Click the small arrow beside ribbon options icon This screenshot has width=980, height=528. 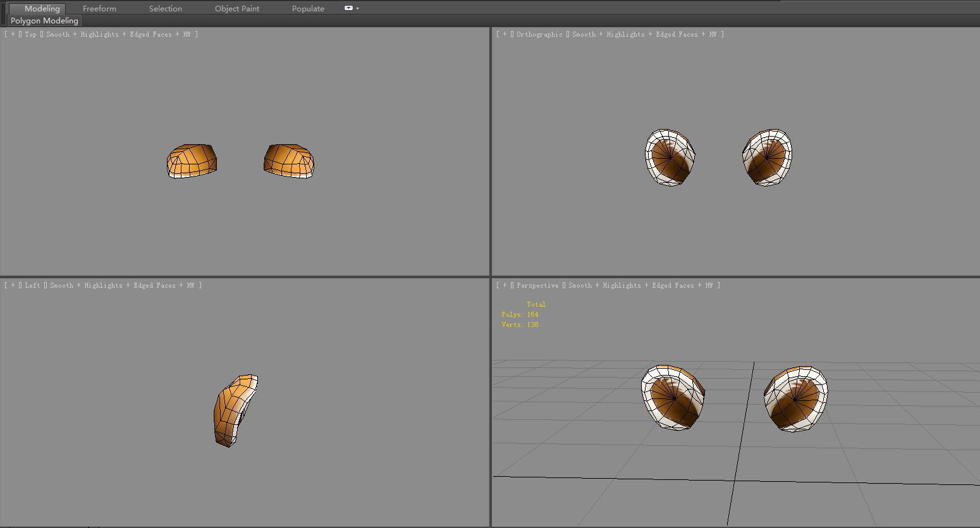point(358,8)
